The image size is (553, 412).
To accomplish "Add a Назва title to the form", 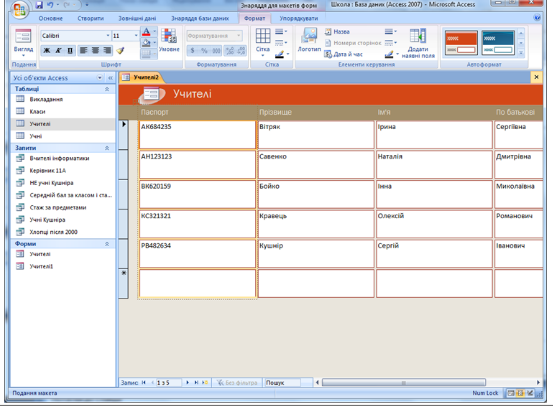I will tap(338, 32).
